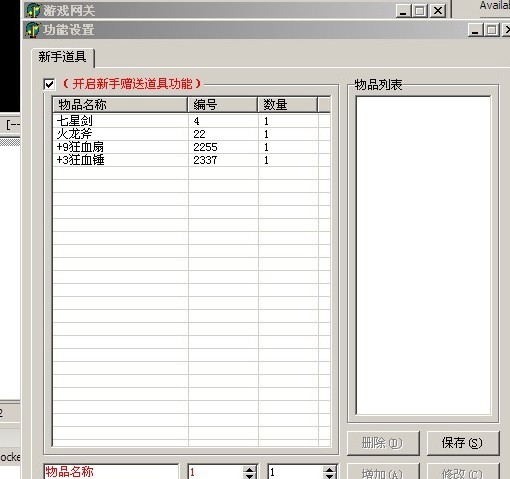Maximize the 功能设置 window
Image resolution: width=510 pixels, height=479 pixels.
pos(491,30)
